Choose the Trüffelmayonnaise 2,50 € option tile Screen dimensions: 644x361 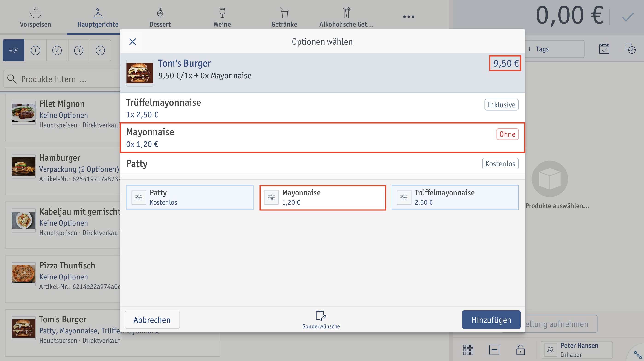coord(455,197)
